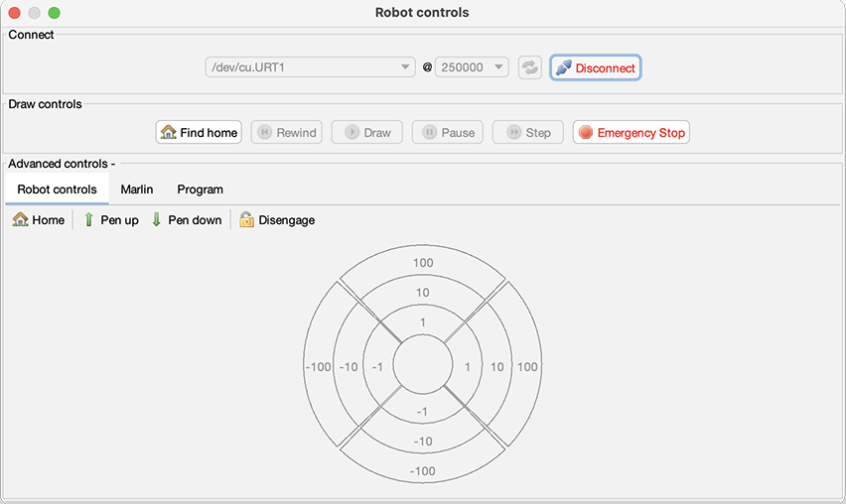Click the Pause control

click(x=449, y=132)
